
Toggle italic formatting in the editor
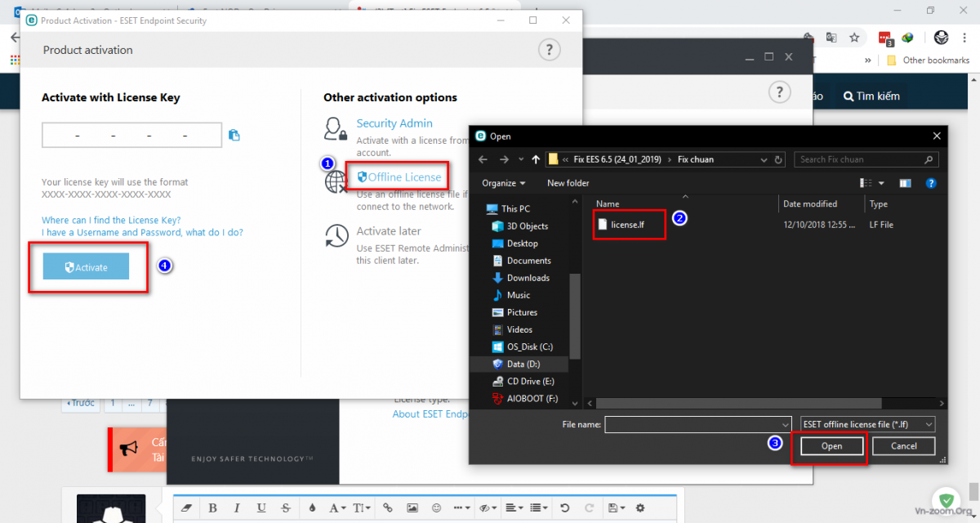[x=236, y=507]
